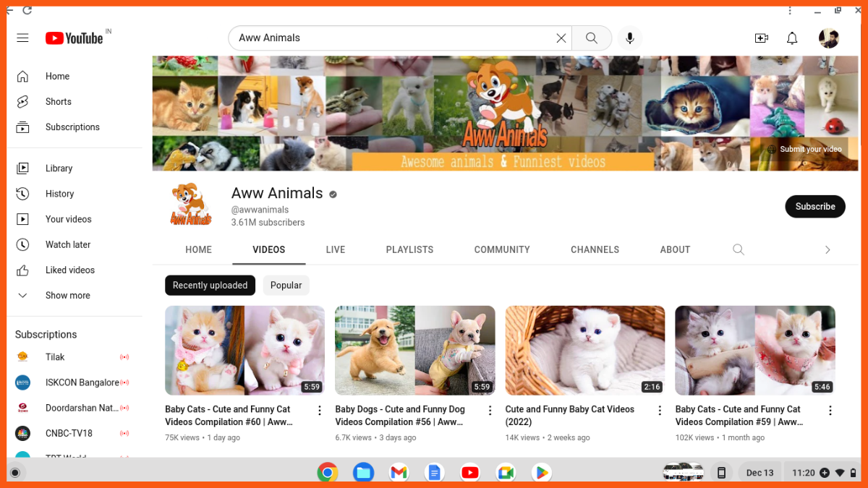Screen dimensions: 868x488
Task: Expand Show more in sidebar
Action: tap(67, 296)
